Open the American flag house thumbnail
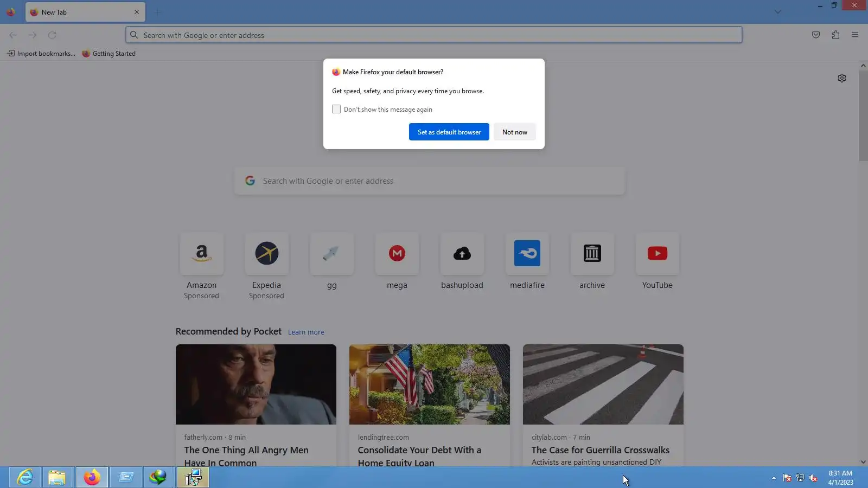The image size is (868, 488). [x=430, y=384]
